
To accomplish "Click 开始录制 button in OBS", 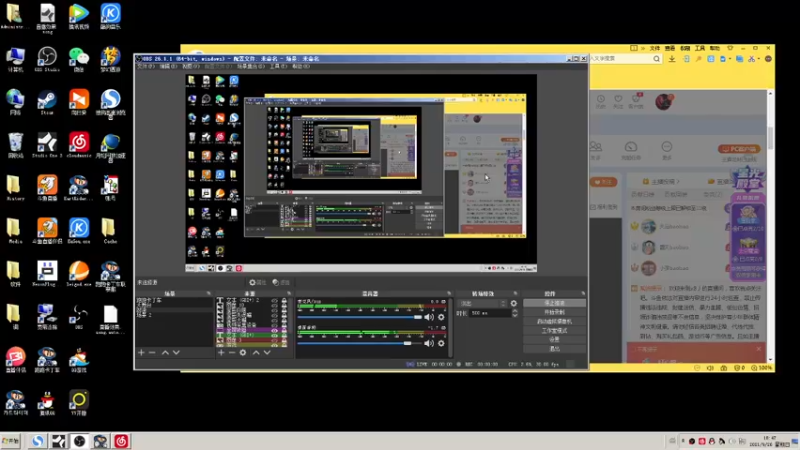I will pos(554,312).
